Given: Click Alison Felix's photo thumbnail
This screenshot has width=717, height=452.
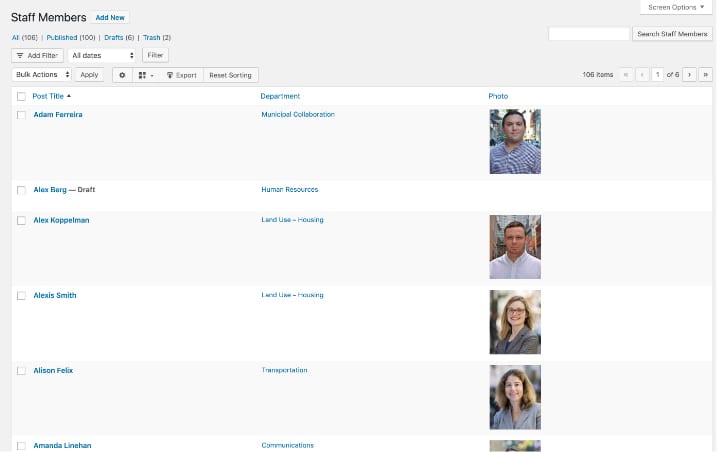Looking at the screenshot, I should [515, 397].
